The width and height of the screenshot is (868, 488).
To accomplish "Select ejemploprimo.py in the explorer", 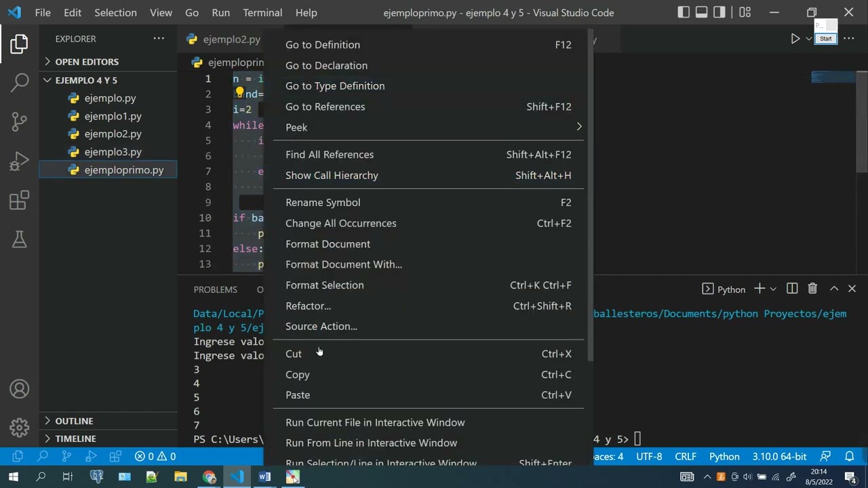I will point(108,170).
